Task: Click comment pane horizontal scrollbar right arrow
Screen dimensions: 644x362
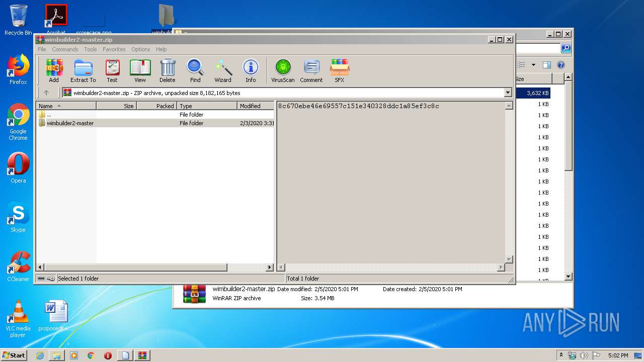Action: click(x=501, y=267)
